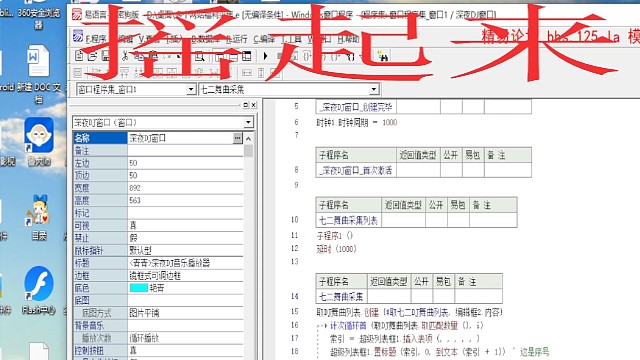
Task: Click subroutine name 七二舞曲采集列表
Action: [x=348, y=221]
